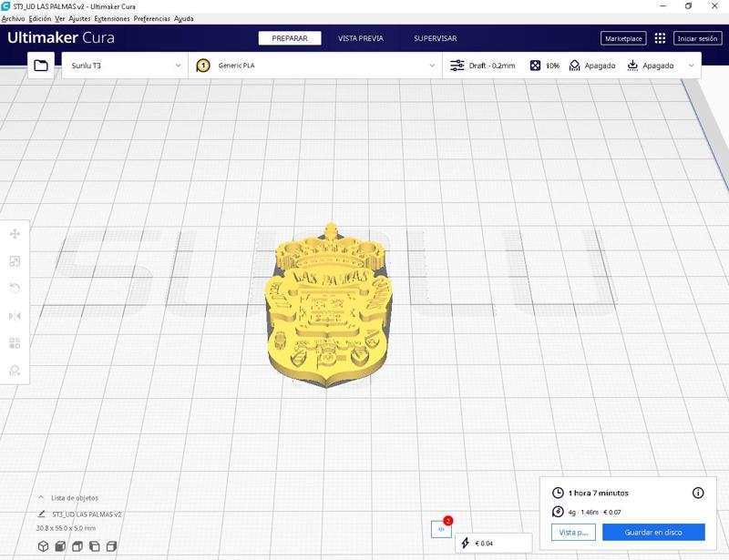Viewport: 729px width, 560px height.
Task: Open the Edición menu
Action: click(40, 18)
